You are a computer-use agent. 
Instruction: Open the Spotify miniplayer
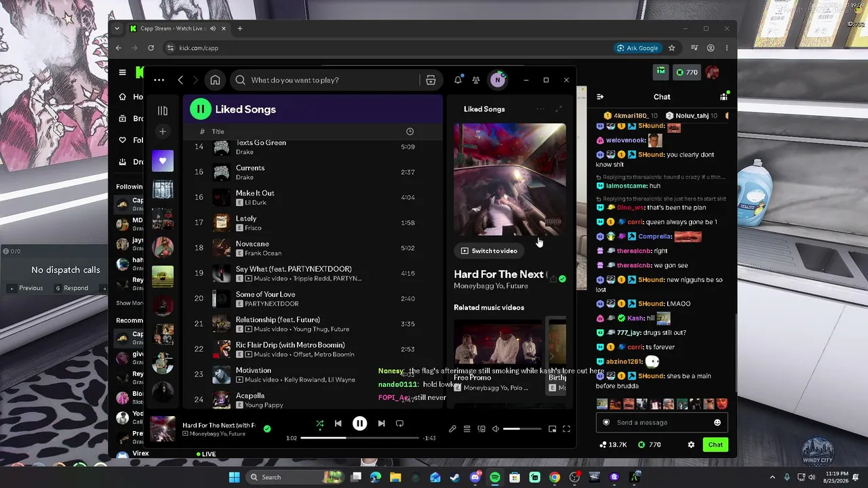click(552, 429)
